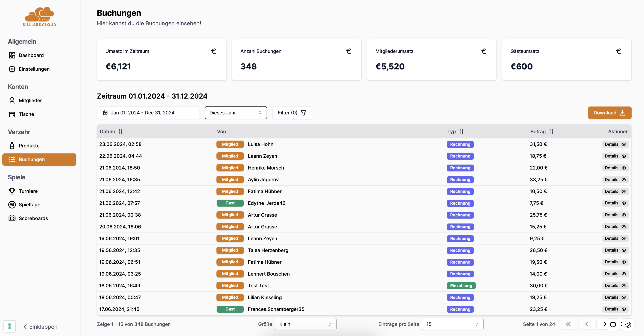Open Scoreboards in the sidebar
Screen dimensions: 644x336
pyautogui.click(x=33, y=218)
